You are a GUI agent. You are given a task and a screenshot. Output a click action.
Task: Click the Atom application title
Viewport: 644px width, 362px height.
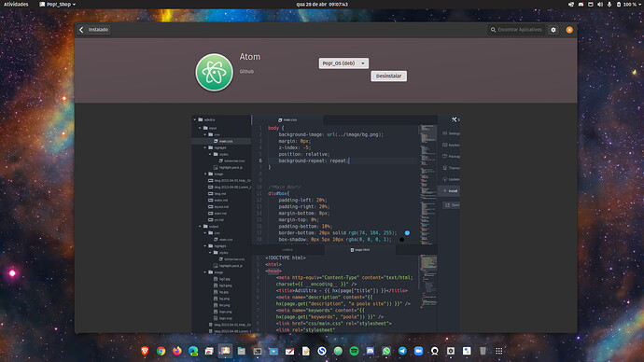250,57
